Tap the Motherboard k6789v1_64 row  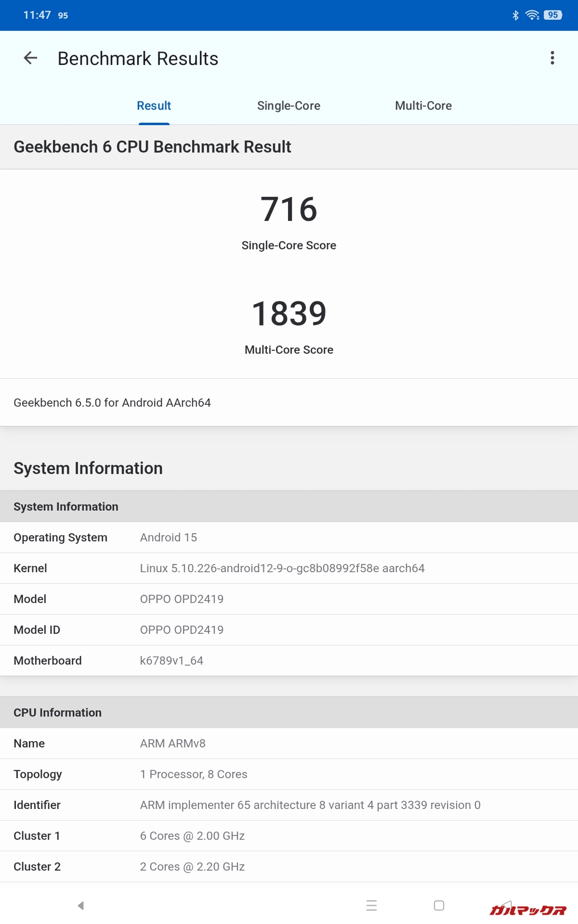point(289,661)
